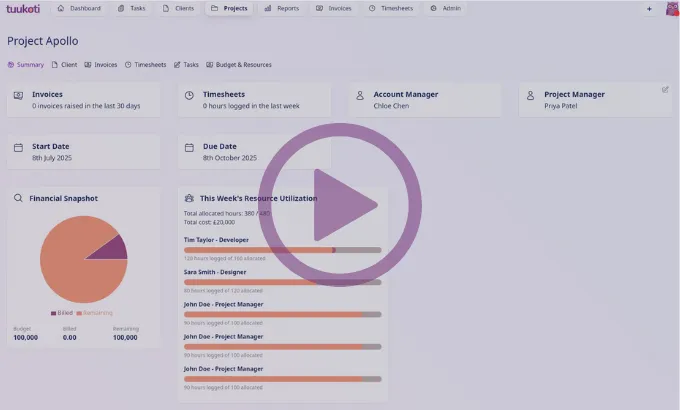This screenshot has width=680, height=410.
Task: Click '0 hours logged in the last week'
Action: 251,106
